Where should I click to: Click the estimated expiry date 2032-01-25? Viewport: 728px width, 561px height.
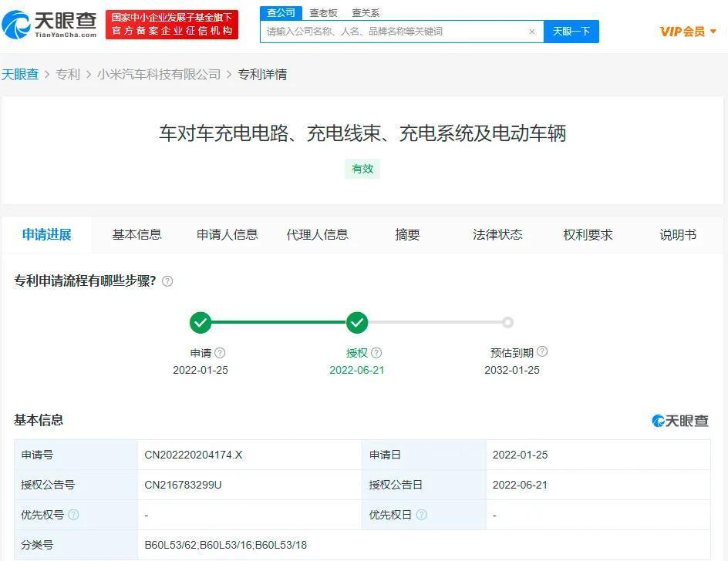click(512, 370)
